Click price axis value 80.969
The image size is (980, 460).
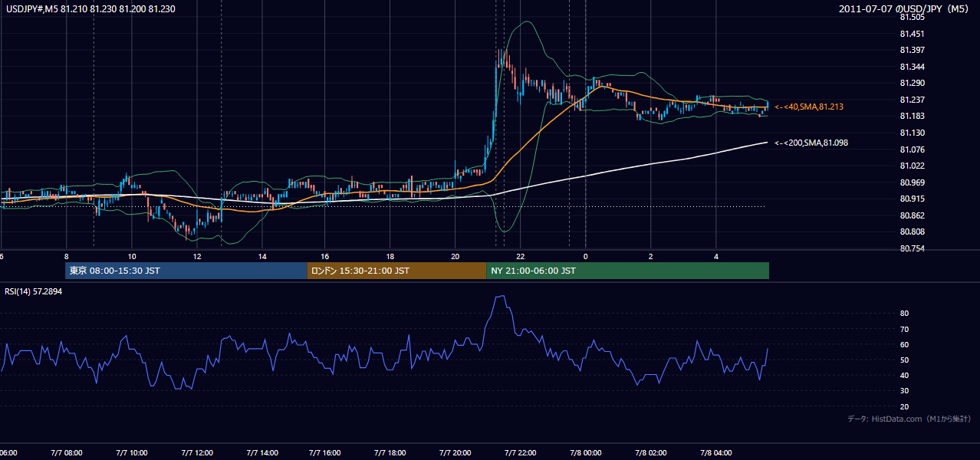tap(911, 182)
